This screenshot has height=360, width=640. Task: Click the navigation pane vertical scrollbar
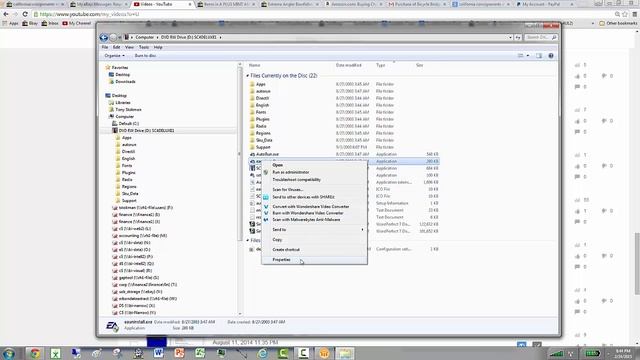pos(240,153)
